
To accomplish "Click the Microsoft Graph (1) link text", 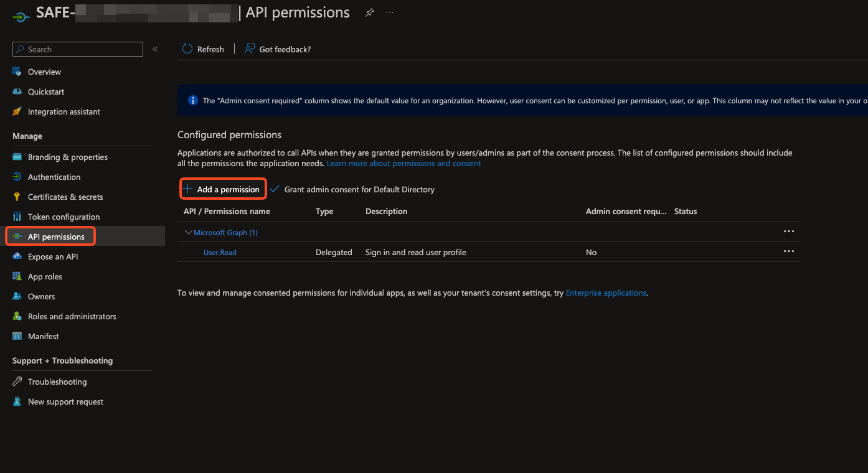I will tap(225, 232).
